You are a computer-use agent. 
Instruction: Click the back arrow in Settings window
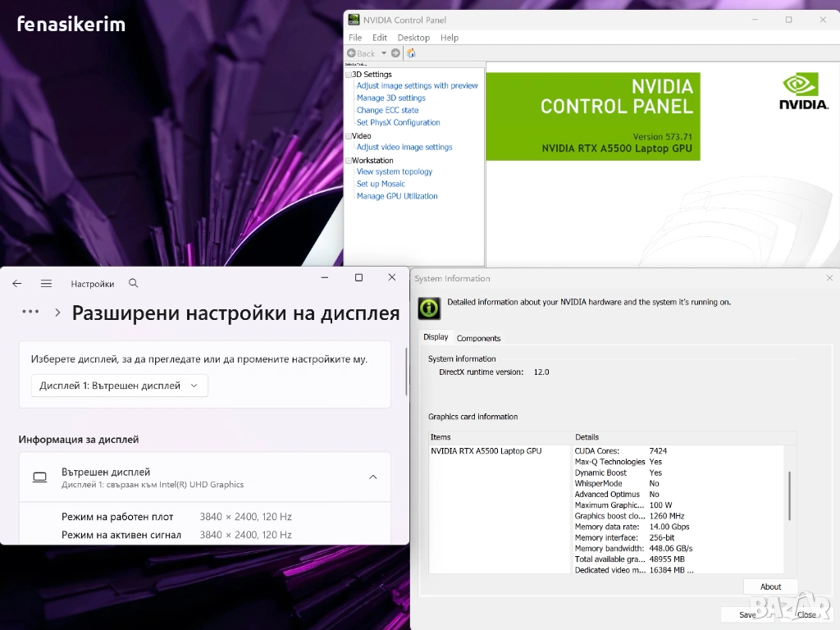pos(17,284)
